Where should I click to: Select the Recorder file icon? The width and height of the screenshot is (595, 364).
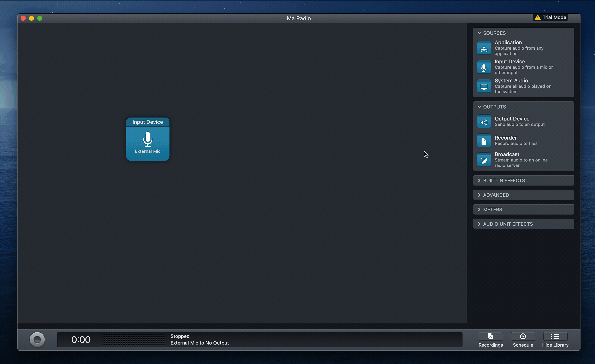pyautogui.click(x=484, y=141)
